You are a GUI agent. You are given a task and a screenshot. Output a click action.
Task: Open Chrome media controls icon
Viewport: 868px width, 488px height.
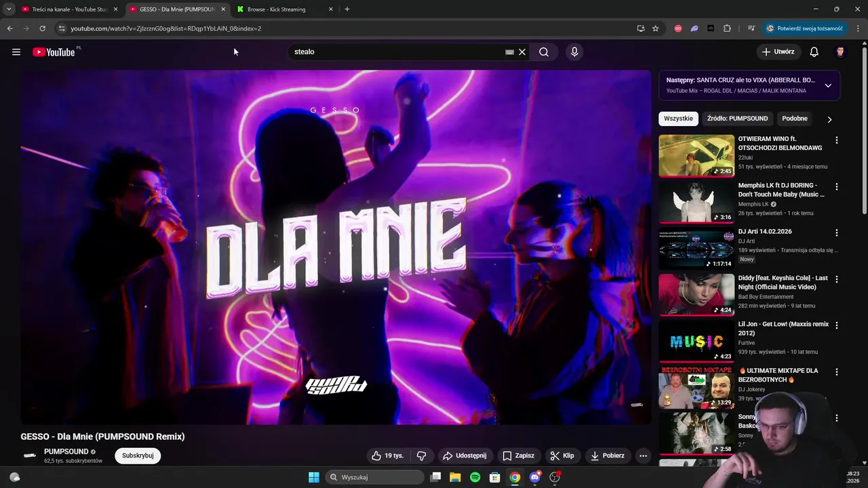coord(751,28)
